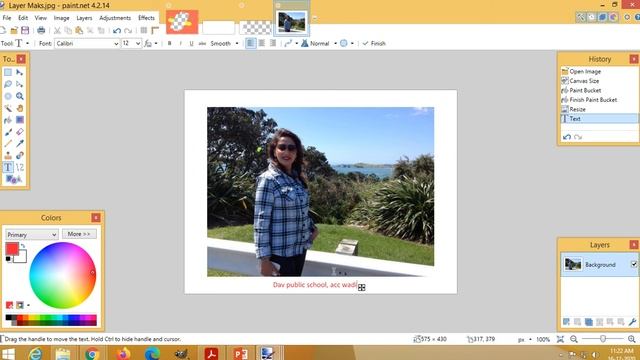Select the Gradient tool
This screenshot has width=640, height=360.
20,120
